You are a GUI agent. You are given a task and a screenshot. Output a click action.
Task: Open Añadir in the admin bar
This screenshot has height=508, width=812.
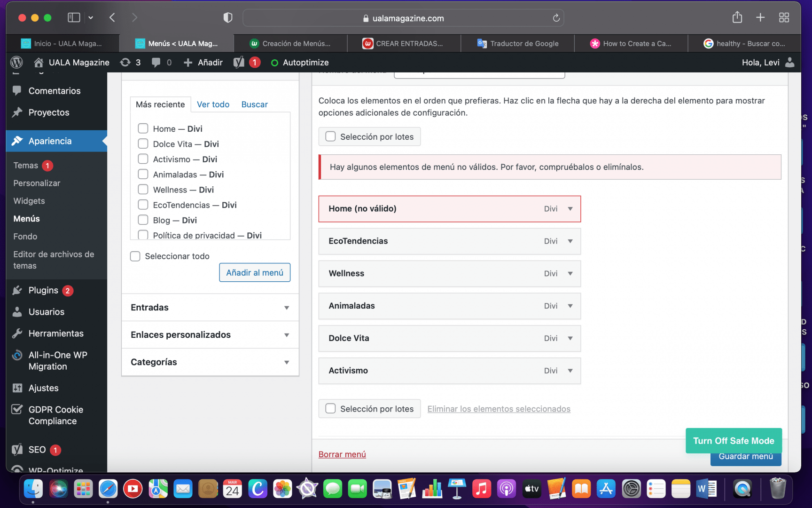point(203,62)
